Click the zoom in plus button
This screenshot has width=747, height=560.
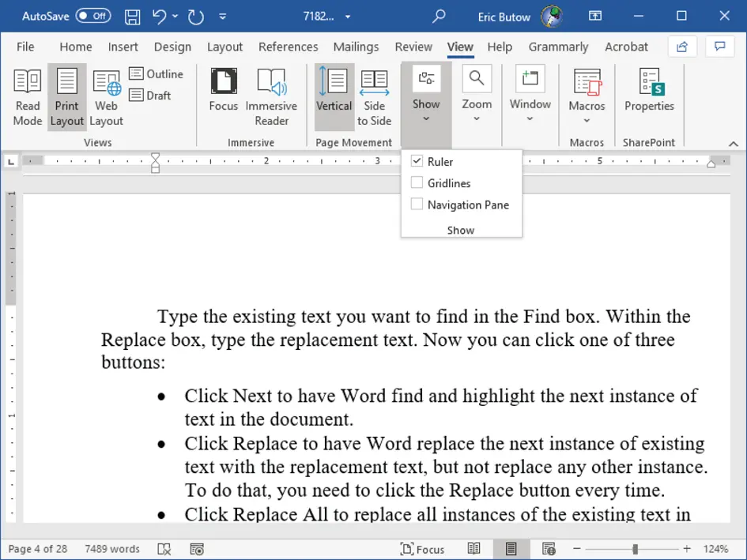click(x=687, y=549)
